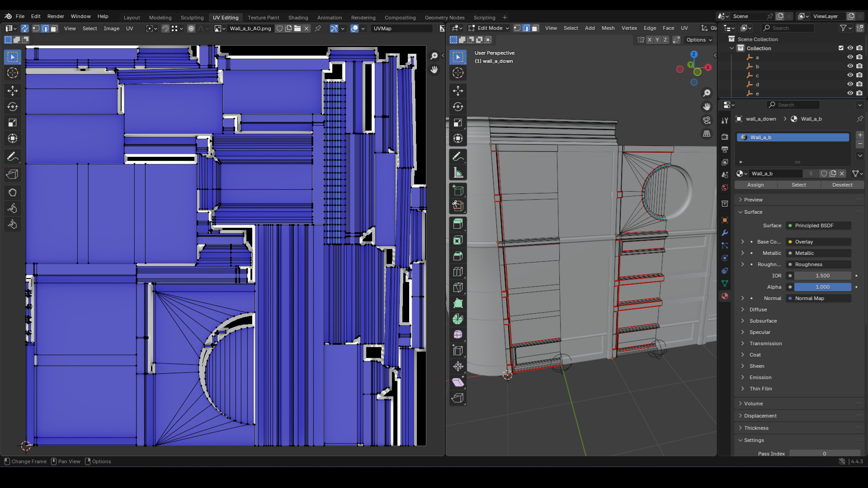Click the Deselect button
The width and height of the screenshot is (868, 488).
[x=842, y=185]
